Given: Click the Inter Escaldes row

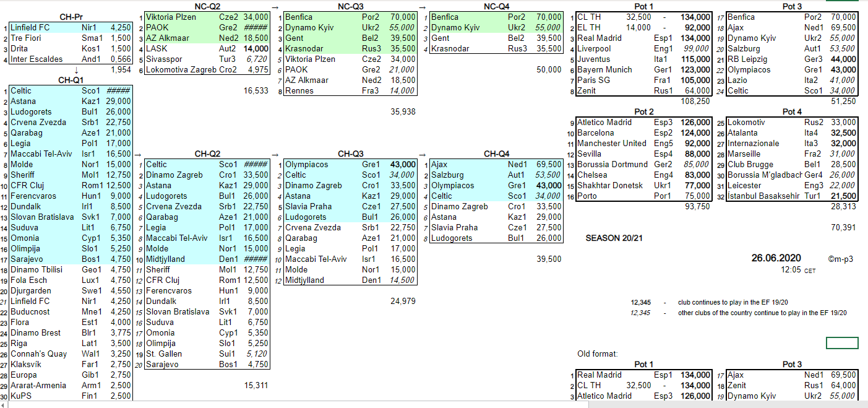Looking at the screenshot, I should [71, 59].
